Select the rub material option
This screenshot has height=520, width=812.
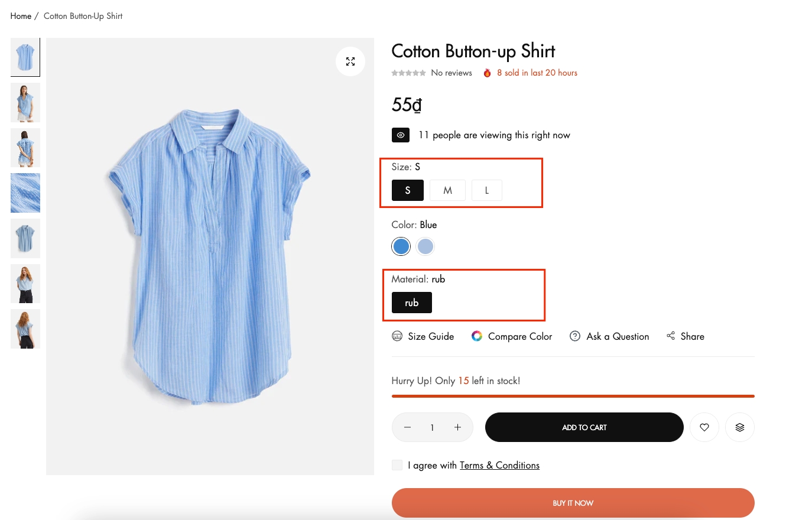point(412,303)
